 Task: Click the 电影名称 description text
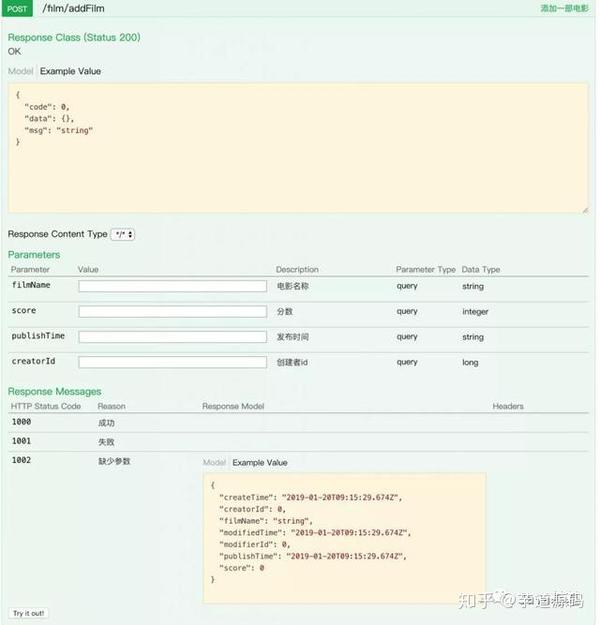pos(293,286)
